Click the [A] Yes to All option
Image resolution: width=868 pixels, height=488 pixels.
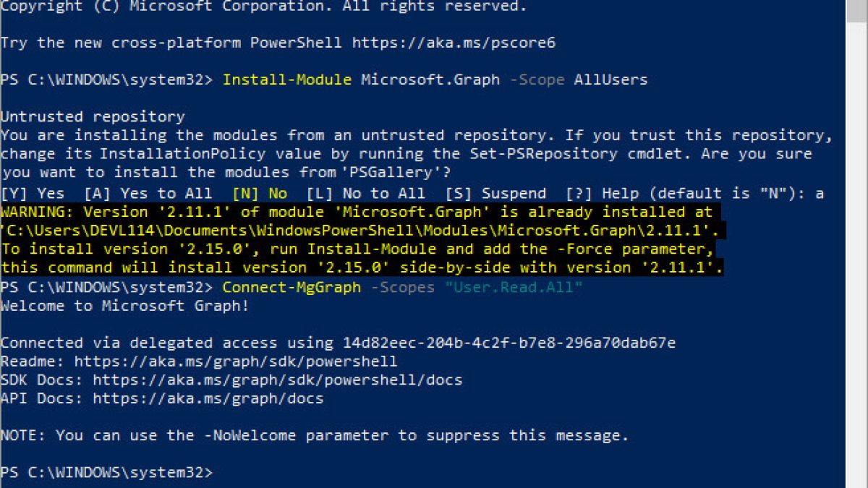pyautogui.click(x=148, y=194)
